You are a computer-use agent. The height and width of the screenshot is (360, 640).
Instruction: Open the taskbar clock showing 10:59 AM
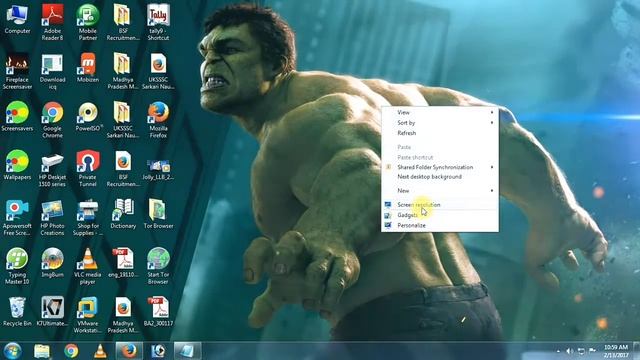pos(616,351)
